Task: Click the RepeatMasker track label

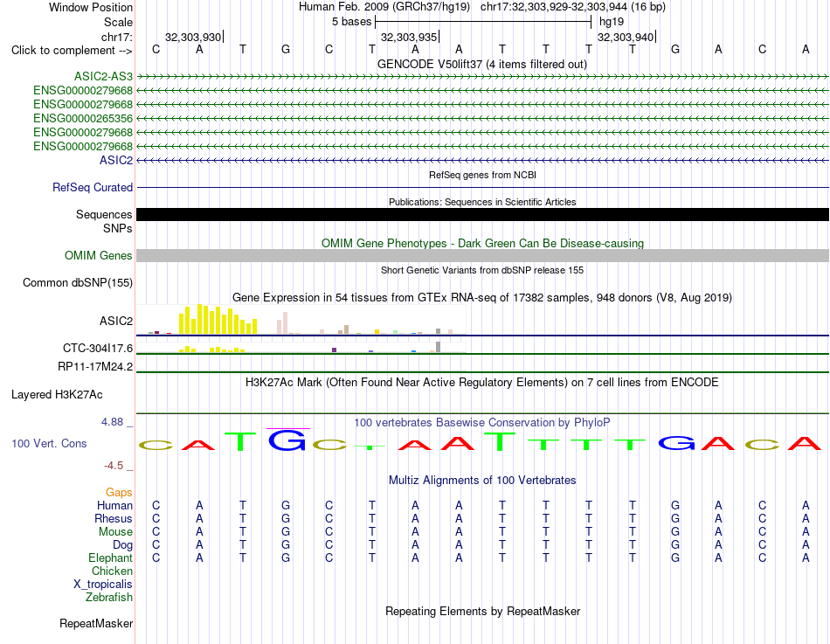Action: pos(96,623)
